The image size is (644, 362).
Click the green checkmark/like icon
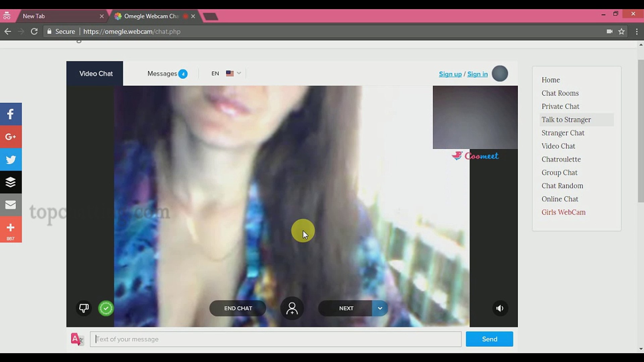[x=106, y=308]
